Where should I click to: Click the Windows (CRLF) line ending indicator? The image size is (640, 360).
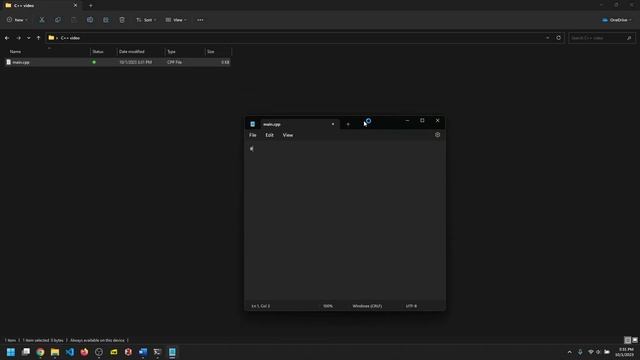pyautogui.click(x=367, y=306)
